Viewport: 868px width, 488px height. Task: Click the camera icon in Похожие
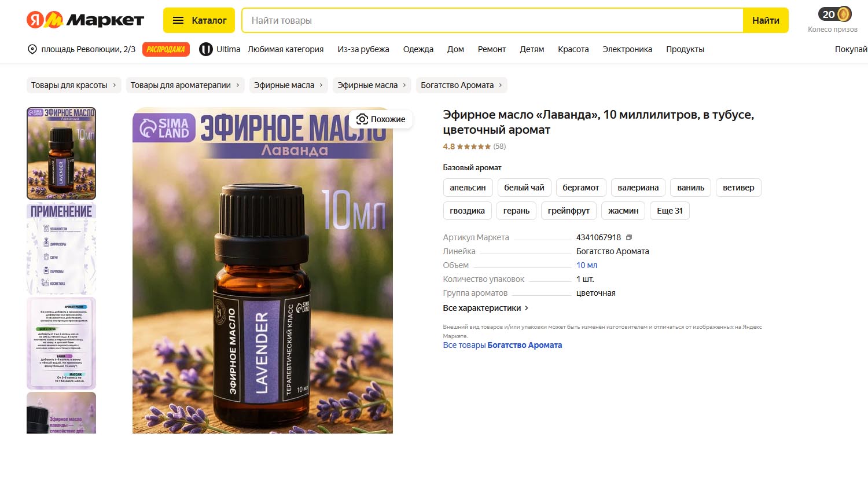tap(362, 119)
